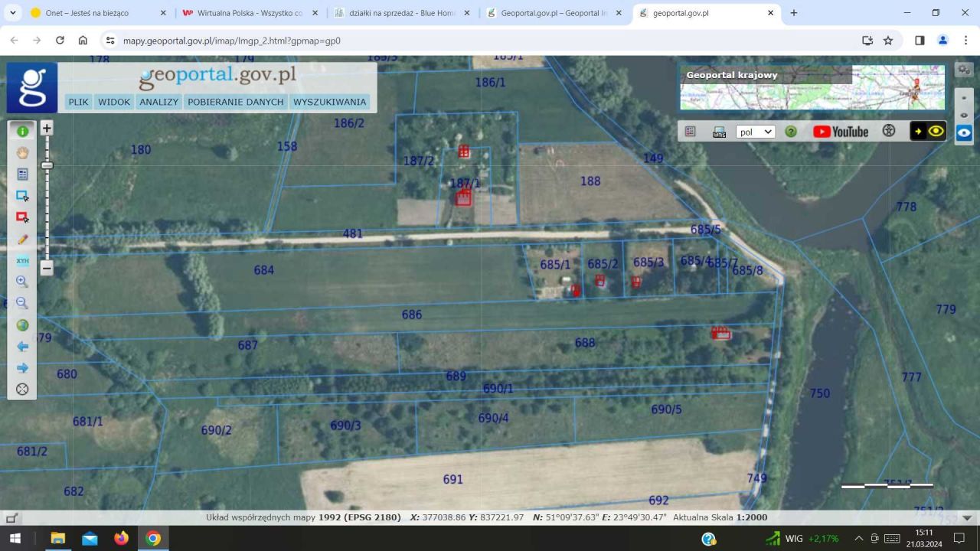Viewport: 980px width, 551px height.
Task: Show hidden system tray icons chevron
Action: (858, 538)
